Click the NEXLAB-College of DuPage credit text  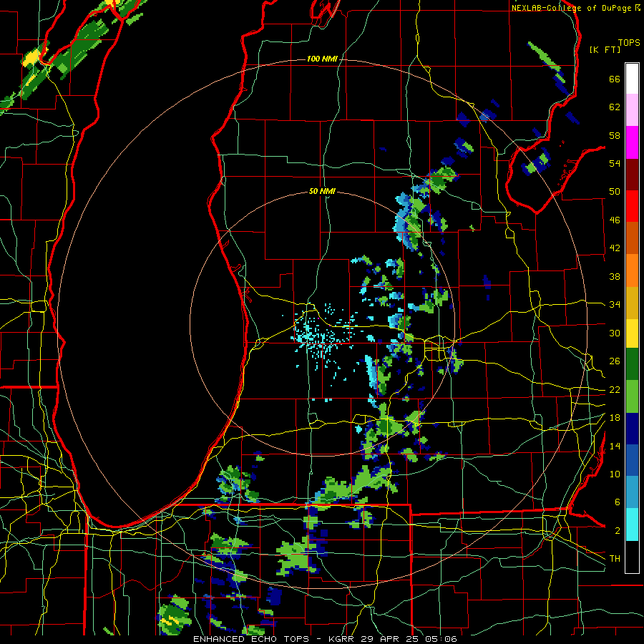(x=575, y=8)
